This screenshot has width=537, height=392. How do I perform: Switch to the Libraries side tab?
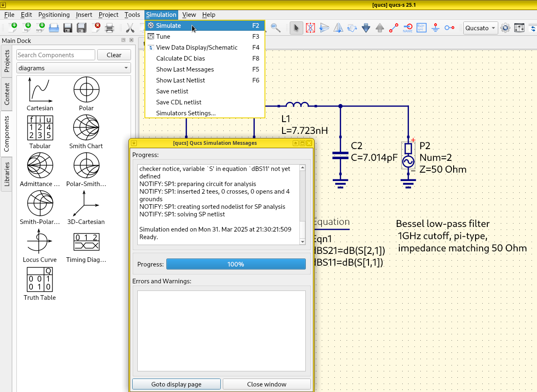click(x=7, y=174)
